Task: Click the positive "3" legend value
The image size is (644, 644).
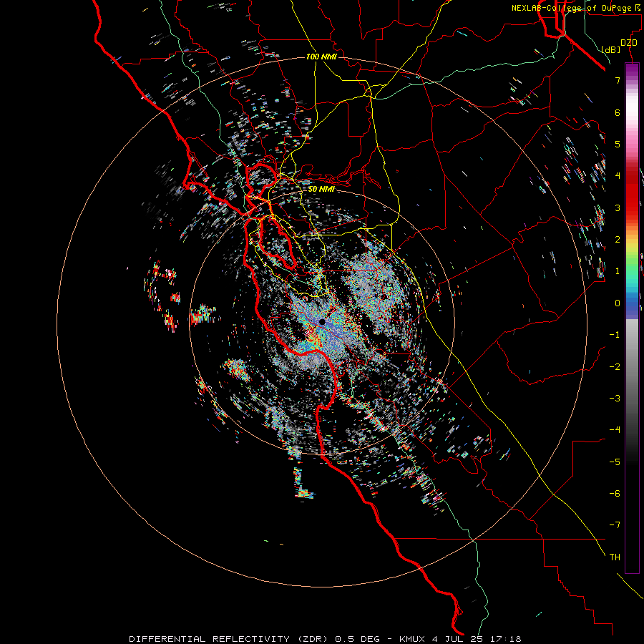Action: coord(618,208)
